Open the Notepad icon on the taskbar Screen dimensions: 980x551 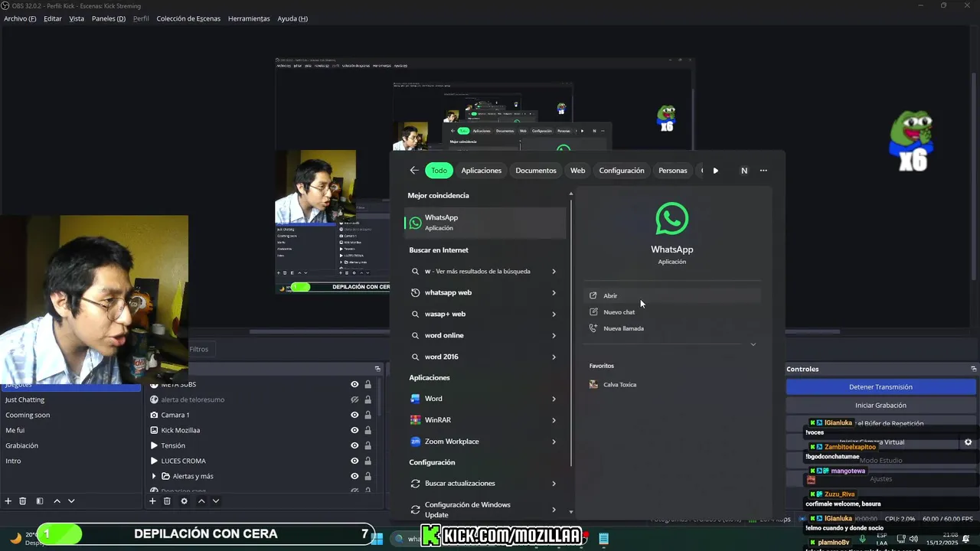[603, 539]
